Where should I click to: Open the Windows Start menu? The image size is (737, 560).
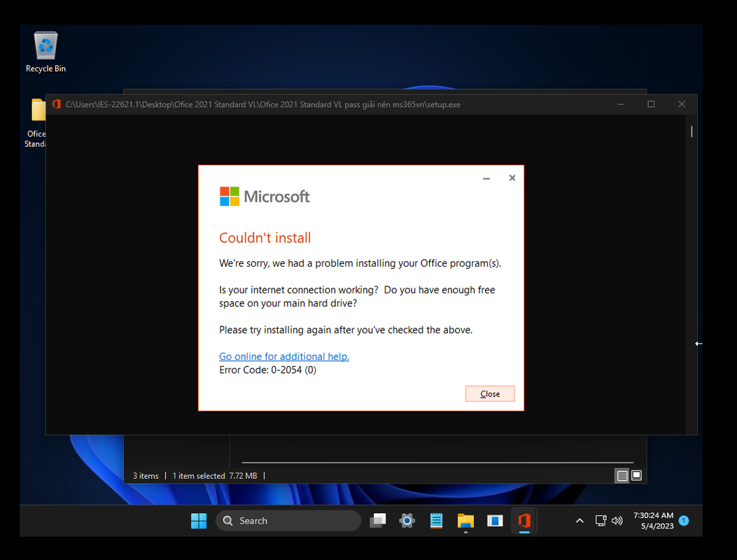tap(199, 521)
